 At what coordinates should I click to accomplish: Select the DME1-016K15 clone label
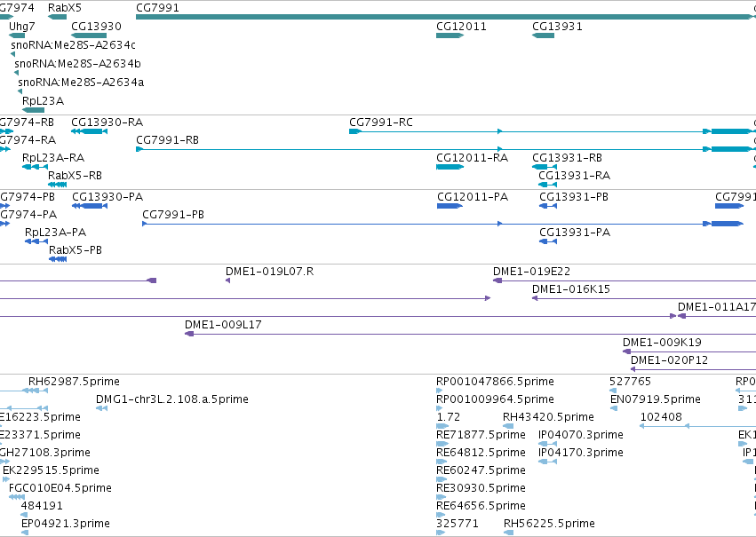571,289
